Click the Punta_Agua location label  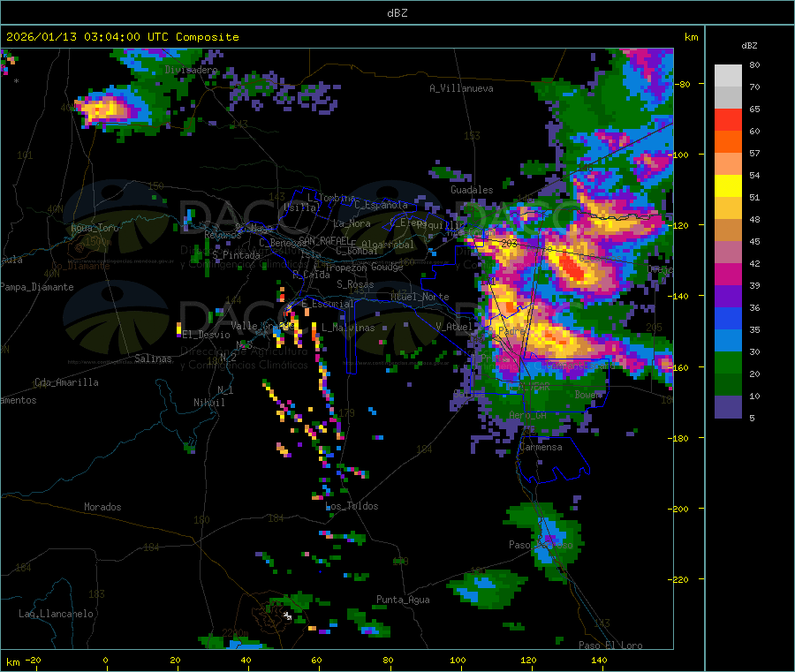point(403,600)
